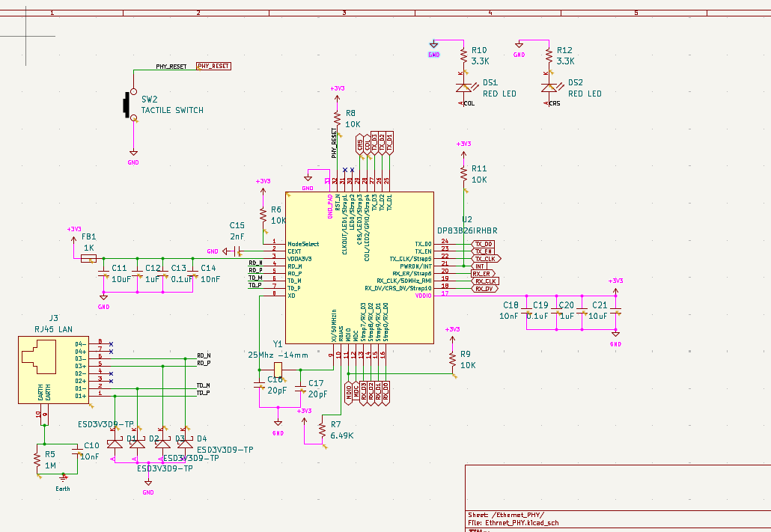
Task: Select the TX_CLK global label
Action: [487, 259]
